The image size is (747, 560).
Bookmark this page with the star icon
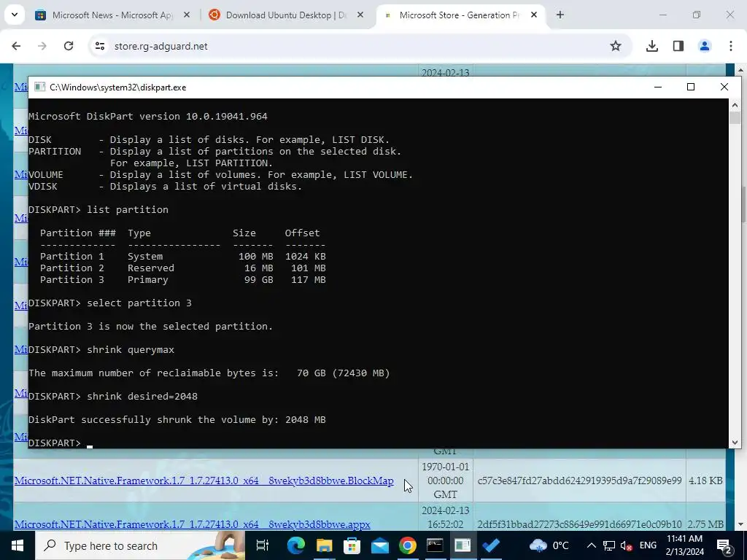(616, 46)
